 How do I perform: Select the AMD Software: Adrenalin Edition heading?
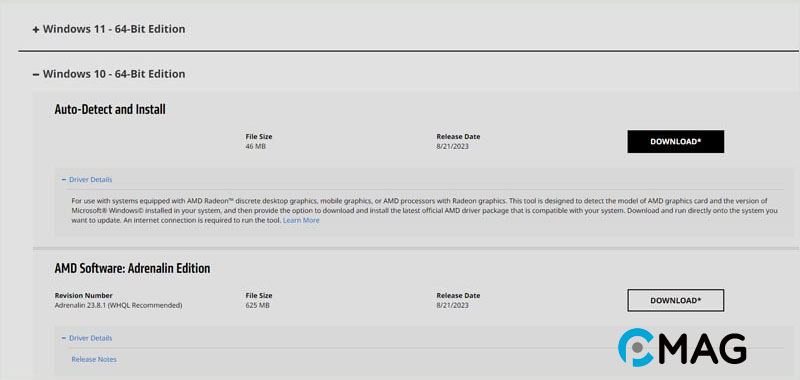pyautogui.click(x=132, y=268)
